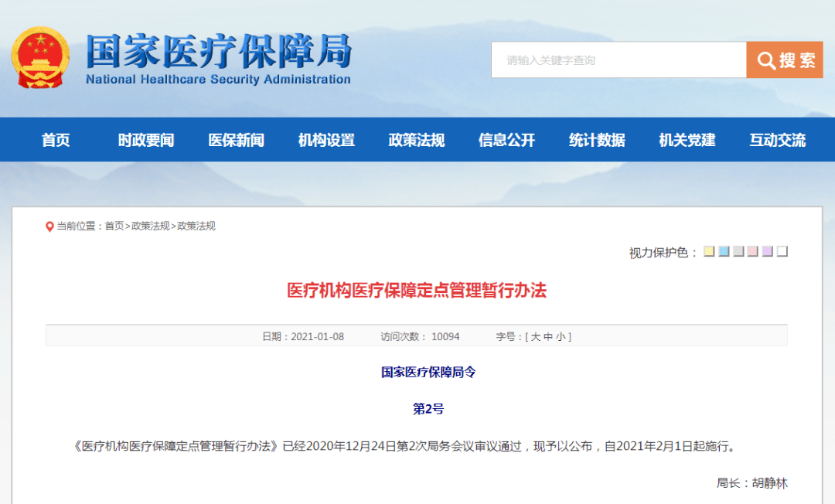Set font size to 中 (medium)
This screenshot has height=504, width=835.
(548, 337)
